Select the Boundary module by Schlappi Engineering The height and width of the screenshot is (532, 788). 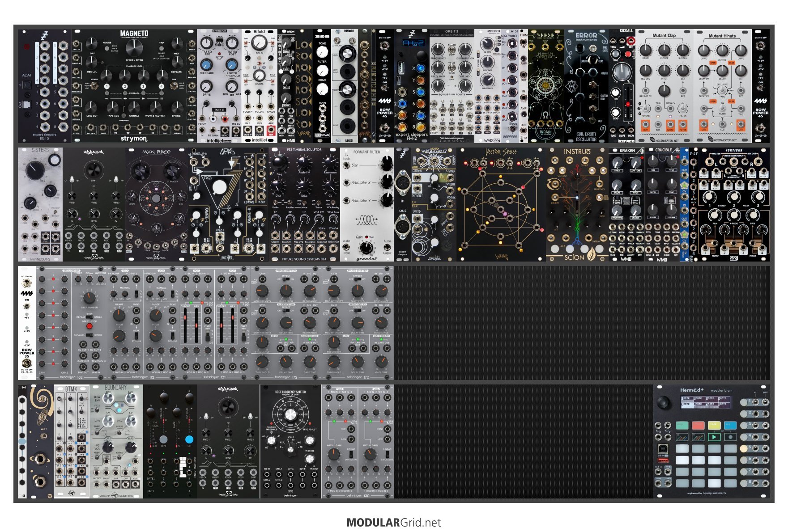[116, 441]
